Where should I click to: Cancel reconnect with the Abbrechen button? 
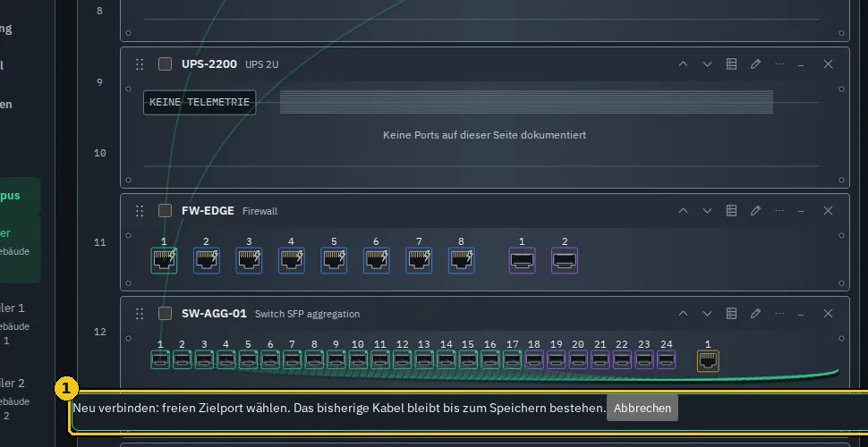pyautogui.click(x=642, y=409)
